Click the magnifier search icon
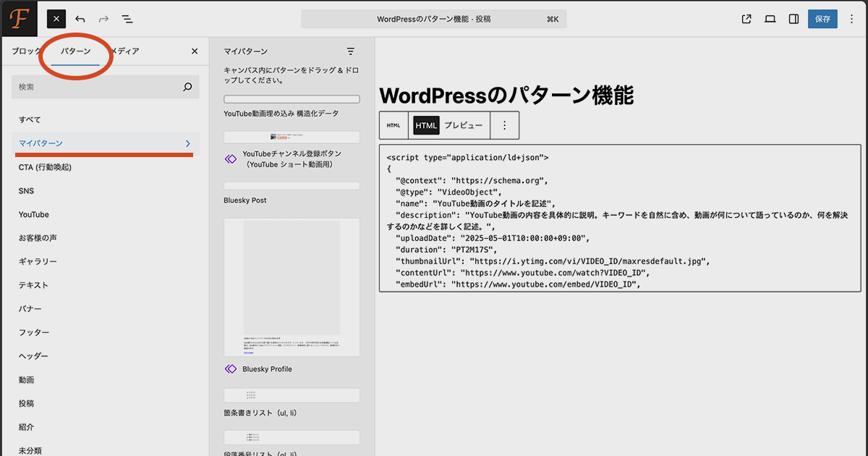This screenshot has width=868, height=456. [187, 87]
